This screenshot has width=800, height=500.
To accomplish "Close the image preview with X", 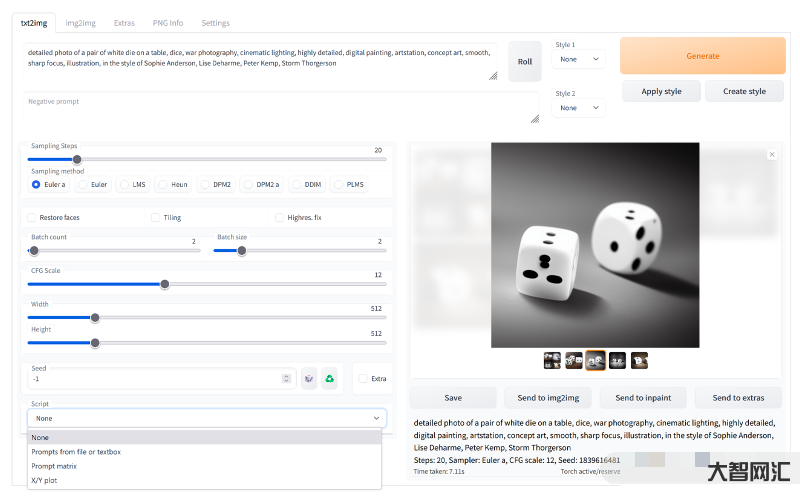I will coord(772,154).
